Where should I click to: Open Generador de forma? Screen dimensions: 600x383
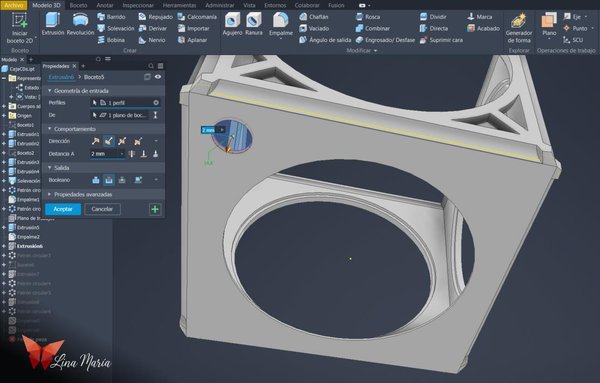point(518,28)
